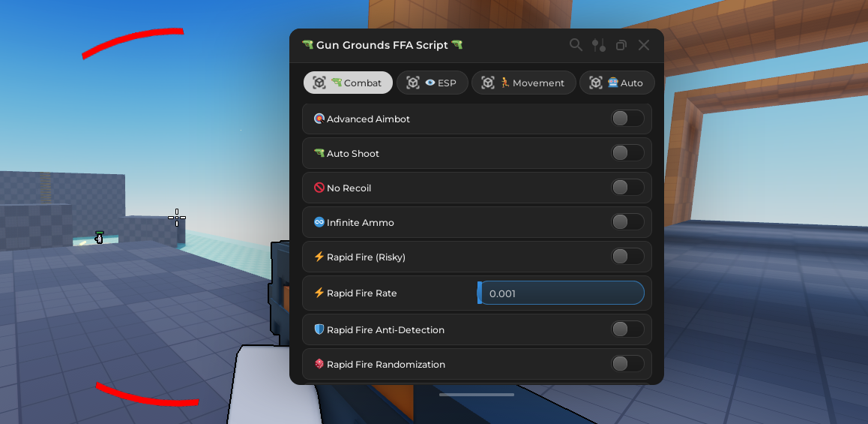868x424 pixels.
Task: Enable the Infinite Ammo toggle
Action: (627, 222)
